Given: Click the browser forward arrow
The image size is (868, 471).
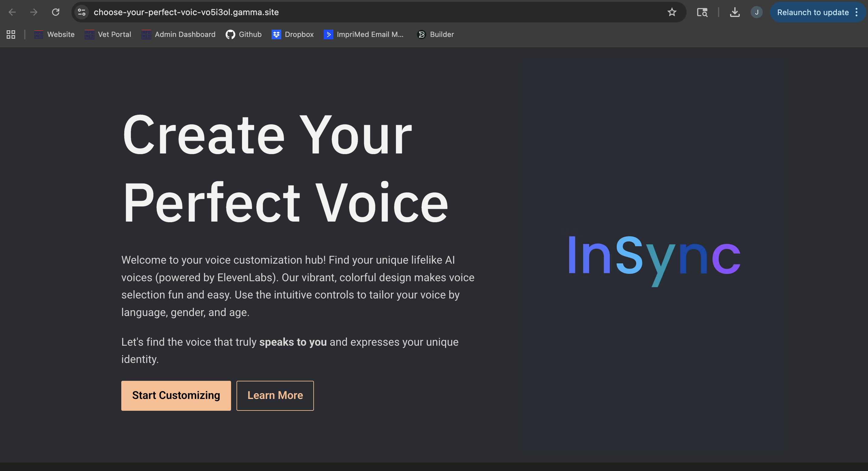Looking at the screenshot, I should (x=34, y=12).
